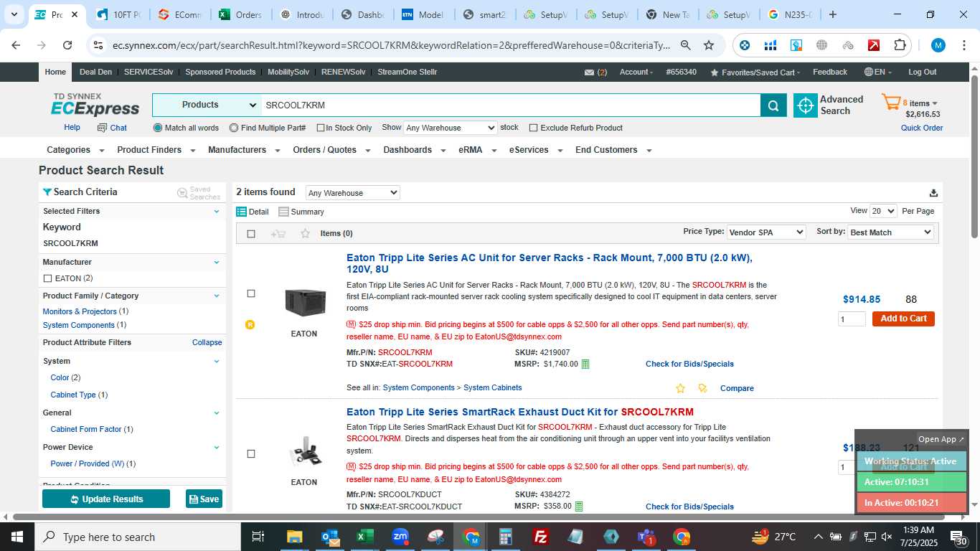The image size is (980, 551).
Task: Open the Any Warehouse dropdown beside Show
Action: coord(450,128)
